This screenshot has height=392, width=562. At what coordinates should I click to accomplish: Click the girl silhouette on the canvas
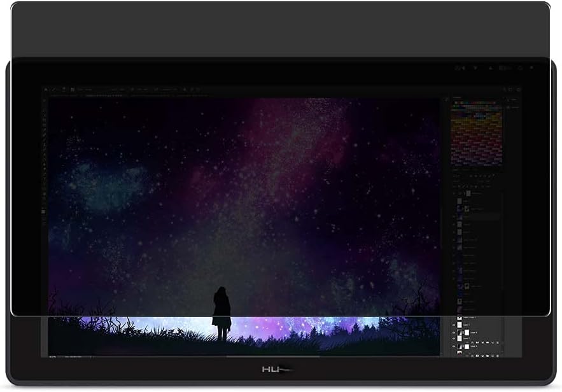pyautogui.click(x=221, y=314)
